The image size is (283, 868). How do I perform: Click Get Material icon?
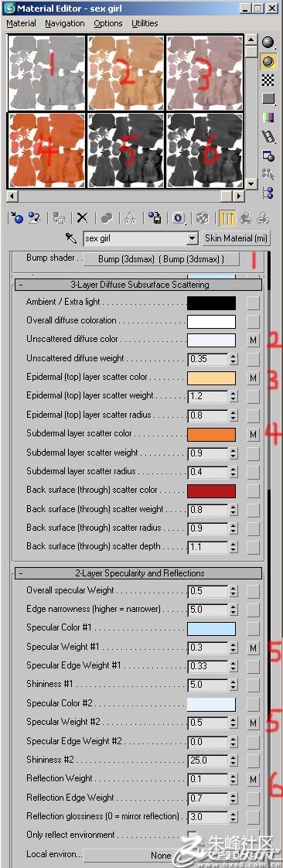pos(16,217)
